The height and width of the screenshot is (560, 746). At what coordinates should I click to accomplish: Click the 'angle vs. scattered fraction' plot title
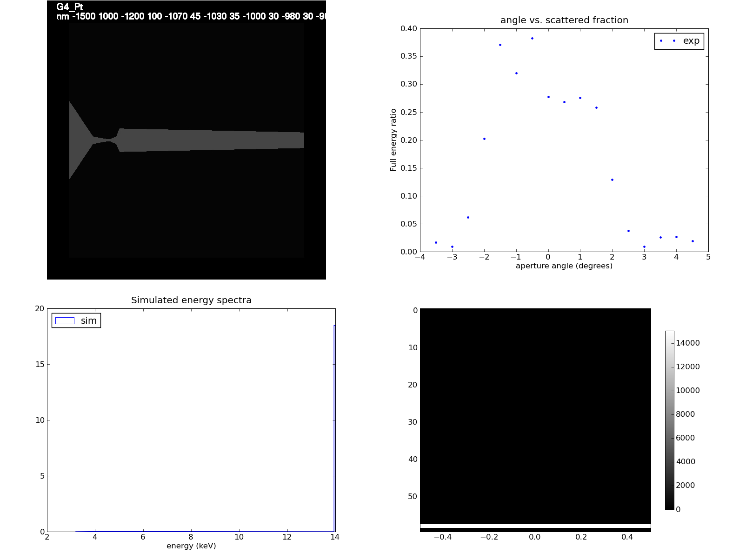564,20
